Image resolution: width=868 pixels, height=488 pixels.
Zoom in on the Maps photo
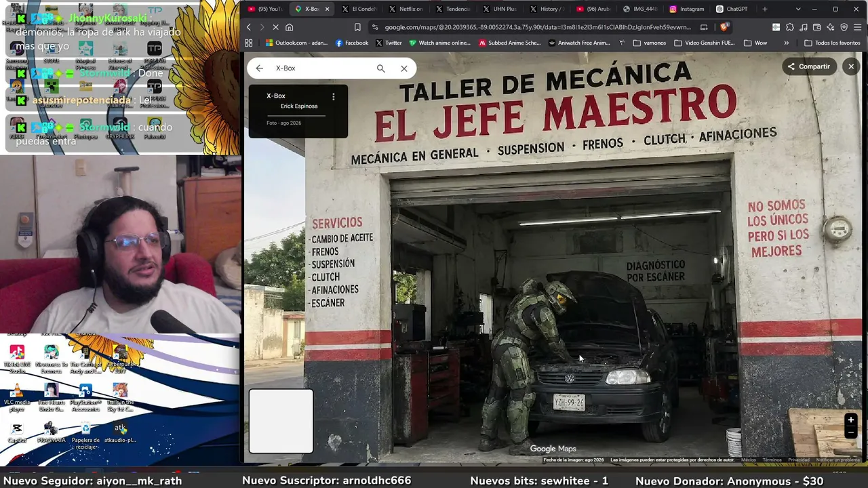tap(850, 420)
